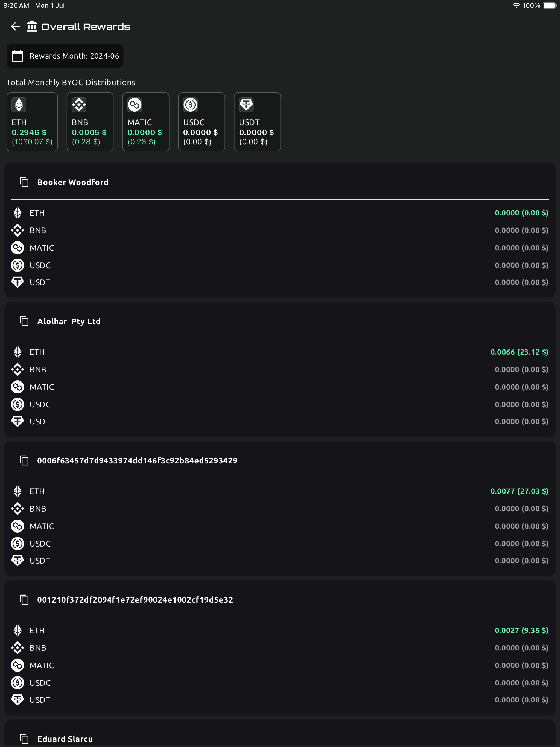Click USDT icon in Alolhar Pty Ltd card
Viewport: 560px width, 747px height.
point(17,421)
